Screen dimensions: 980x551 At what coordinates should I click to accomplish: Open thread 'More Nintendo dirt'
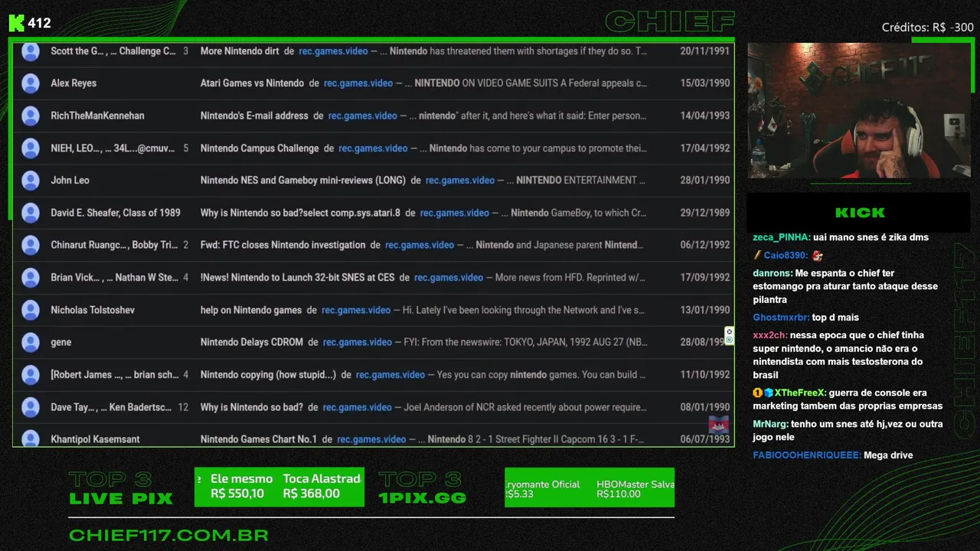(x=240, y=51)
